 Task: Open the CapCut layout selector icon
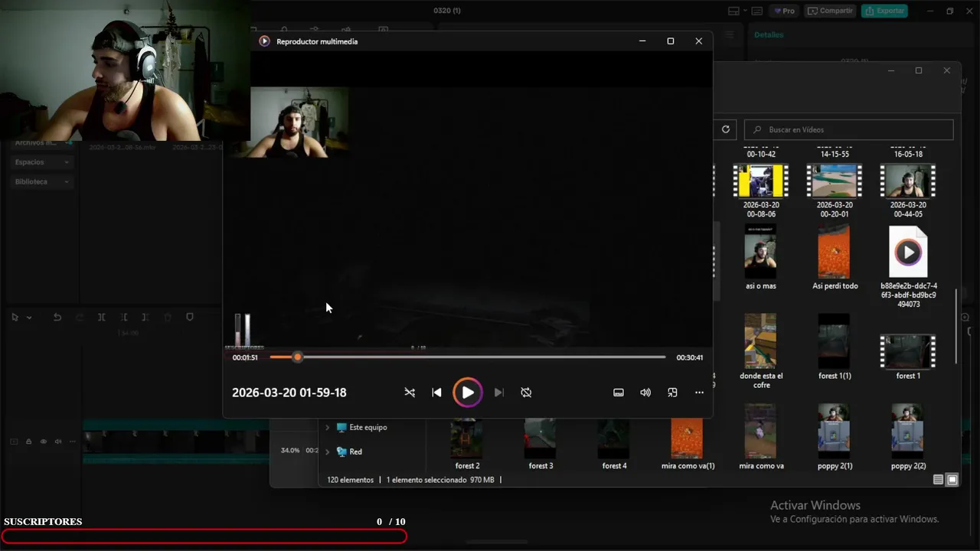(x=733, y=11)
